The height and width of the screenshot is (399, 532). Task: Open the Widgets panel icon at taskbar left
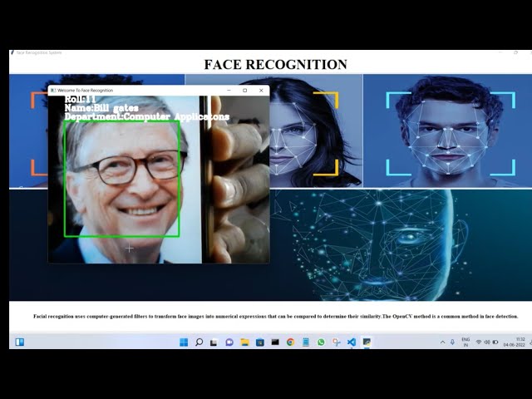tap(20, 342)
